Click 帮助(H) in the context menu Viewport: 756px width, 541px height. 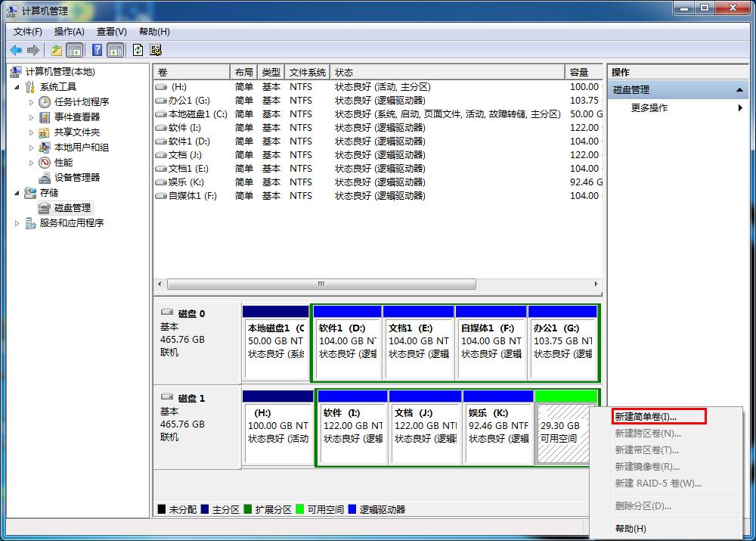(631, 528)
